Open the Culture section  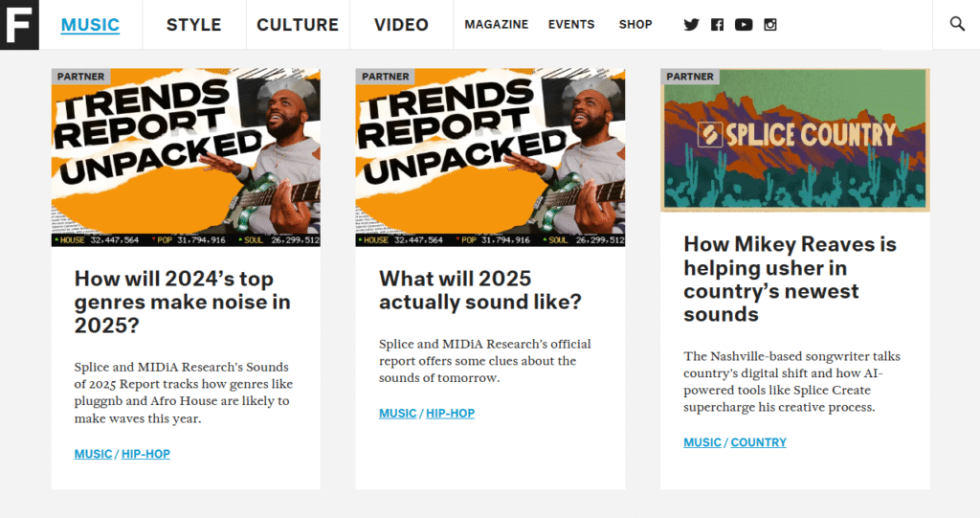click(x=298, y=24)
